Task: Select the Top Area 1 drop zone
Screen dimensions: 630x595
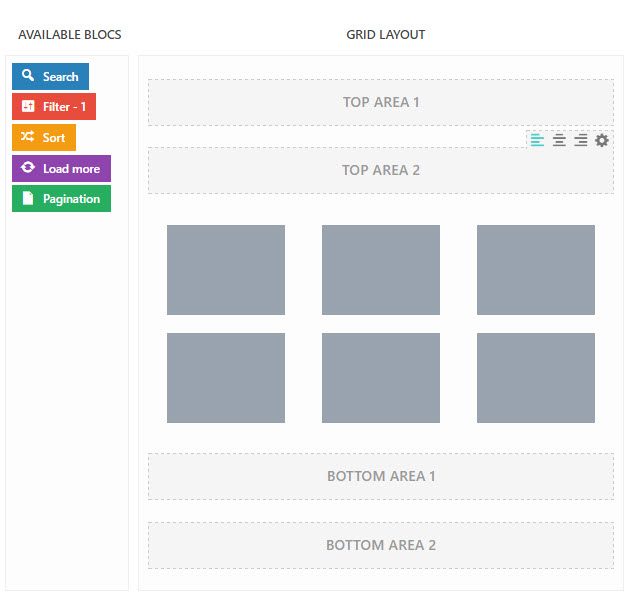Action: pyautogui.click(x=381, y=102)
